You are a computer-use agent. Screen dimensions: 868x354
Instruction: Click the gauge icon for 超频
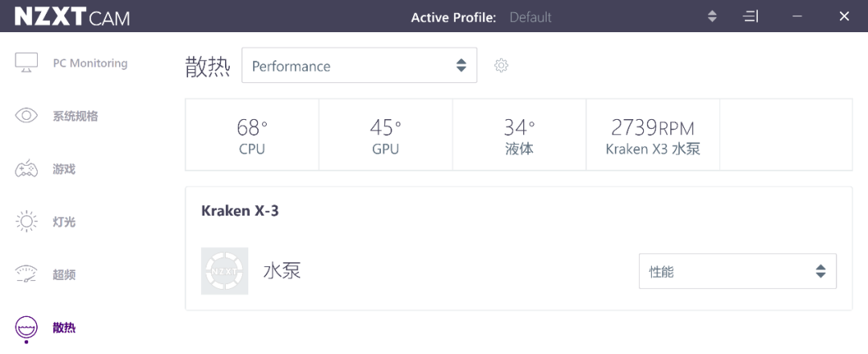26,275
